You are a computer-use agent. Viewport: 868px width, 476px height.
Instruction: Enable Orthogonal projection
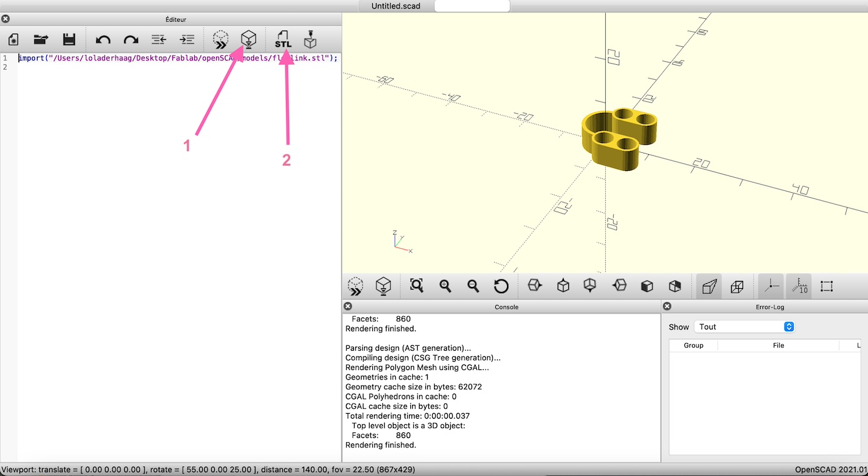pyautogui.click(x=737, y=286)
